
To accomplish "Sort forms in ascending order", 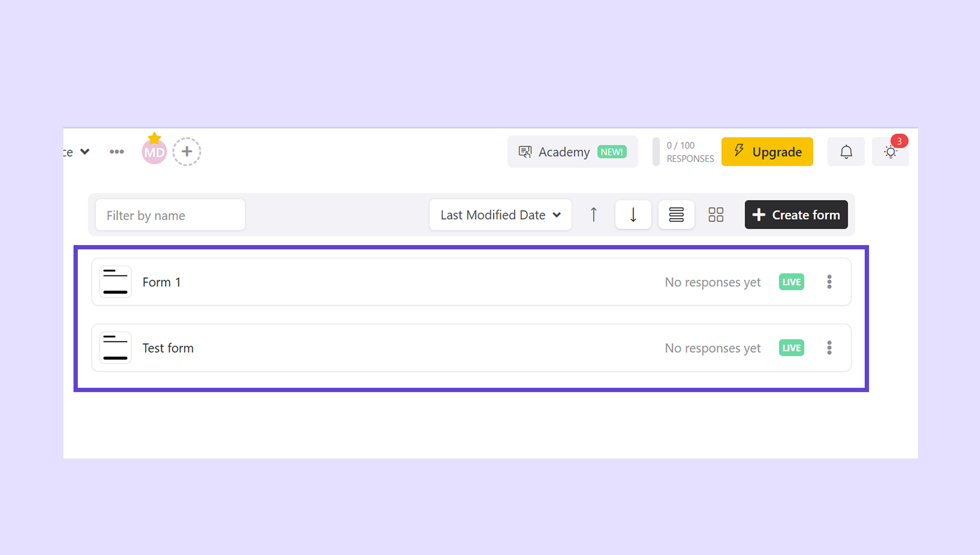I will coord(594,214).
